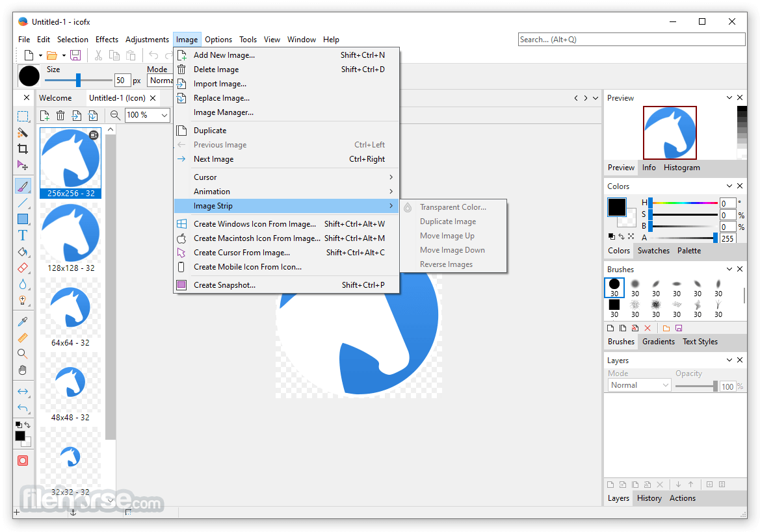The width and height of the screenshot is (760, 532).
Task: Click the purple save brushes icon
Action: coord(679,328)
